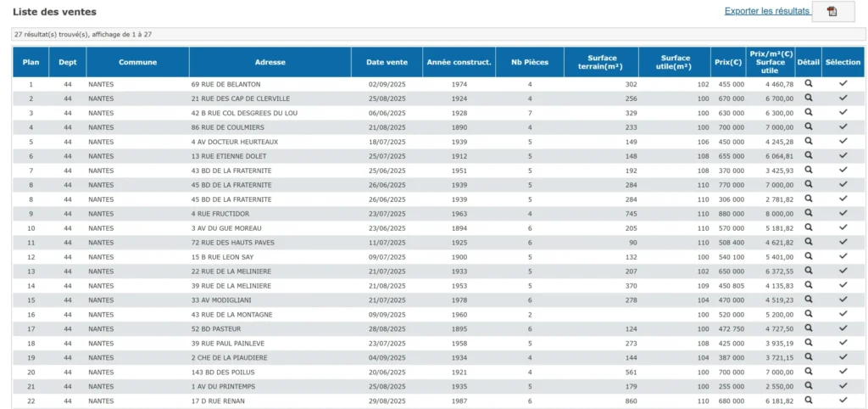
Task: Click the Surface terrain(m²) column header
Action: (x=601, y=62)
